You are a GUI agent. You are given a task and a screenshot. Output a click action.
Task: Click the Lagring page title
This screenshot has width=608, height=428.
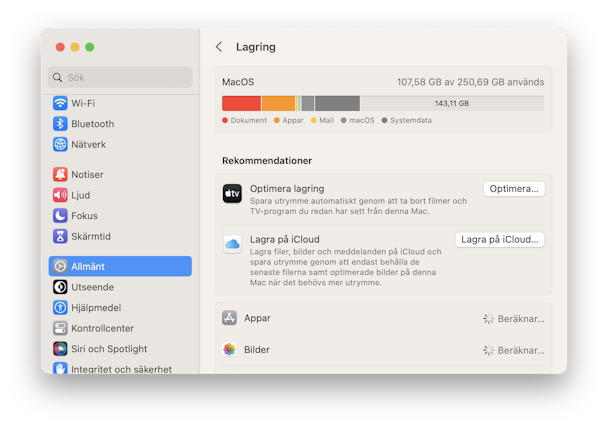256,47
